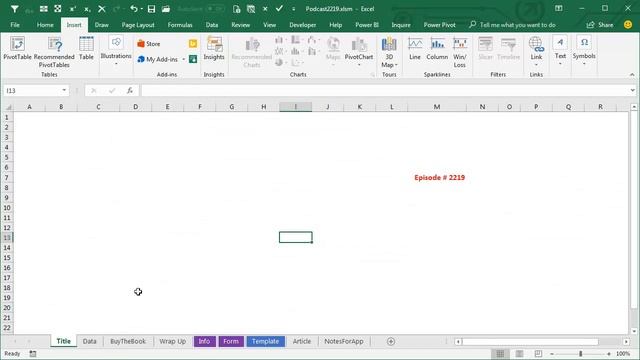Insert a Column sparkline
Screen dimensions: 640x360
(x=437, y=49)
